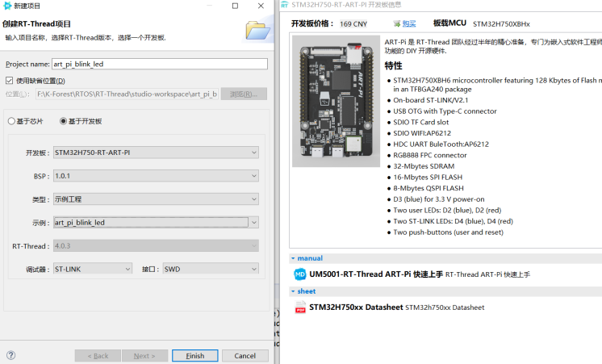This screenshot has height=364, width=602.
Task: Click the 特性 features heading
Action: tap(393, 65)
